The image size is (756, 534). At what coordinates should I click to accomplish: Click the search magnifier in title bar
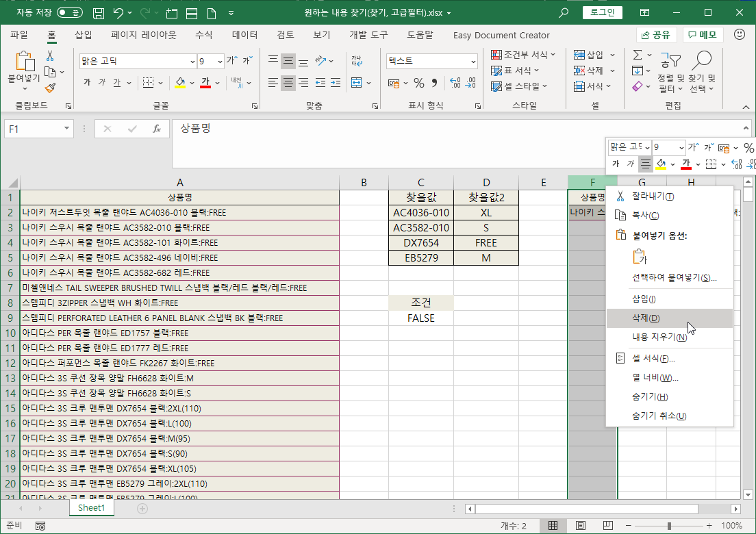point(563,13)
